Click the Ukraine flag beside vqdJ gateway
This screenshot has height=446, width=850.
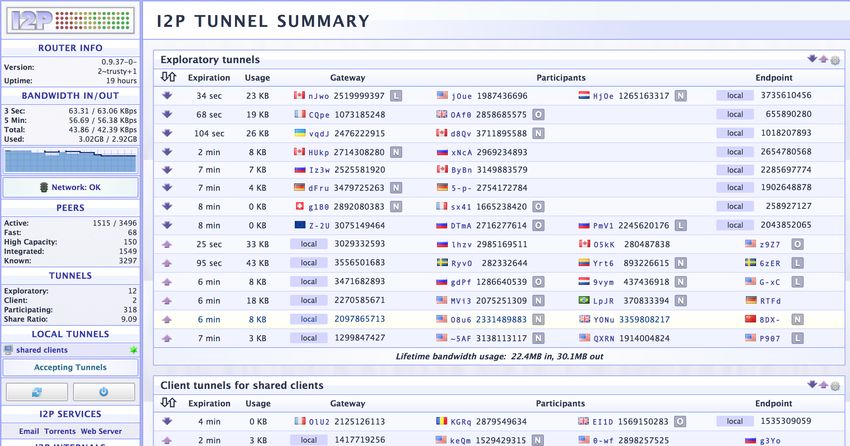pyautogui.click(x=299, y=133)
